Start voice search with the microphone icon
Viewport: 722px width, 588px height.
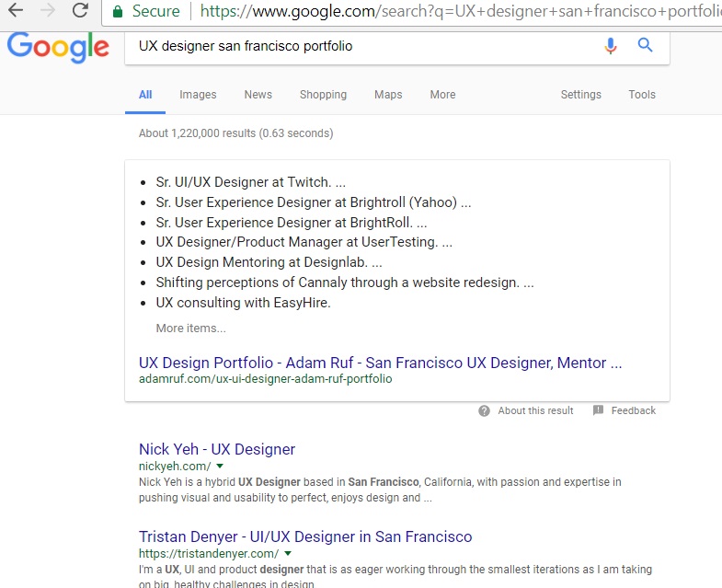coord(611,46)
